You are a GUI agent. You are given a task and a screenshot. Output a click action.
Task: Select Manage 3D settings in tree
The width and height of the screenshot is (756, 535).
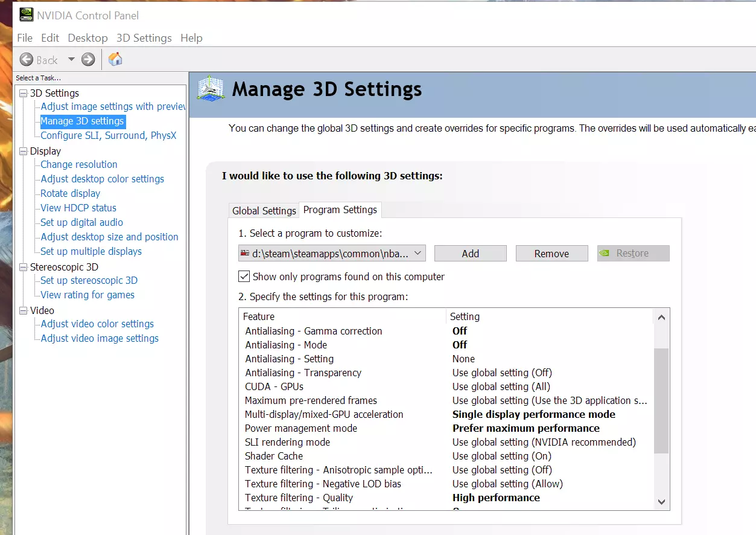[x=82, y=121]
